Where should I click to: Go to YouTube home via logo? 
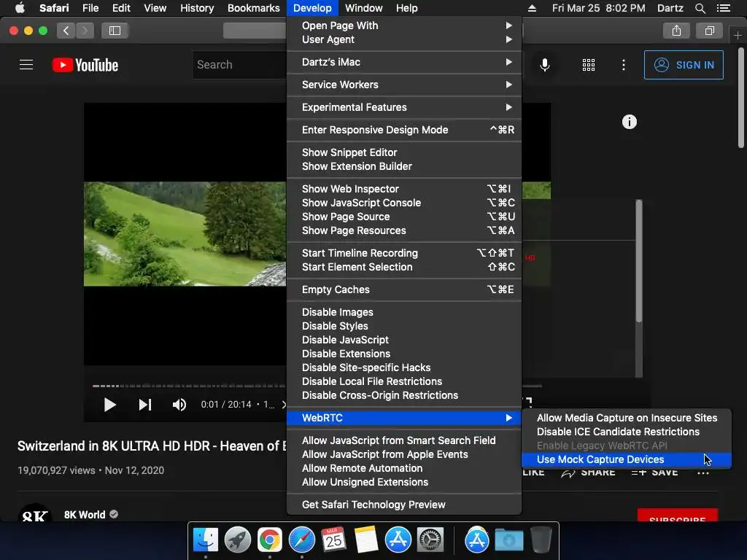coord(85,65)
